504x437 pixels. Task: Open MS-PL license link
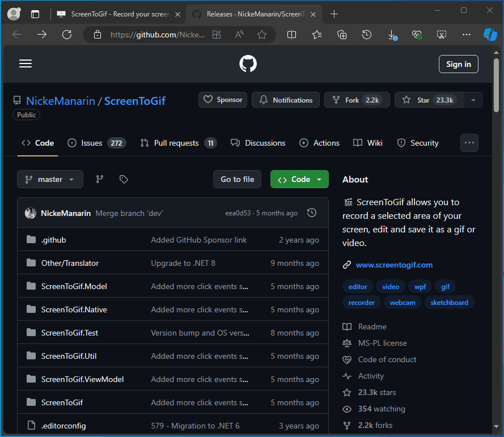pyautogui.click(x=383, y=343)
